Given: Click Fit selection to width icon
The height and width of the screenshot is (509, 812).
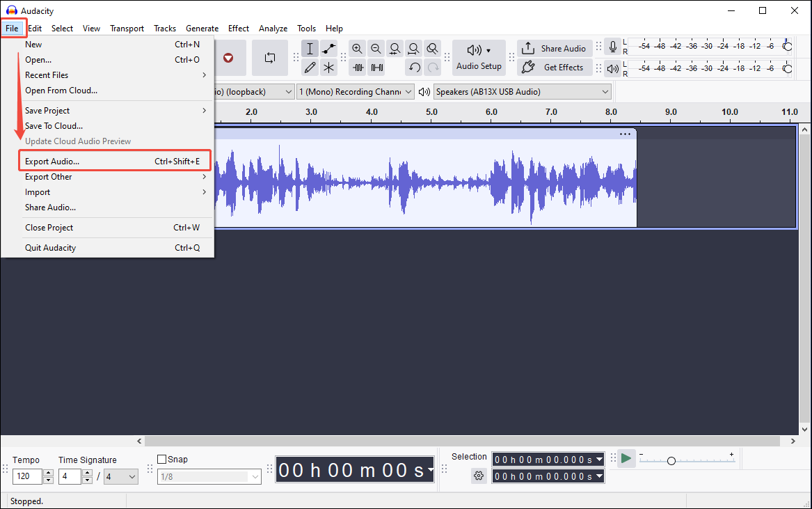Looking at the screenshot, I should pyautogui.click(x=395, y=49).
